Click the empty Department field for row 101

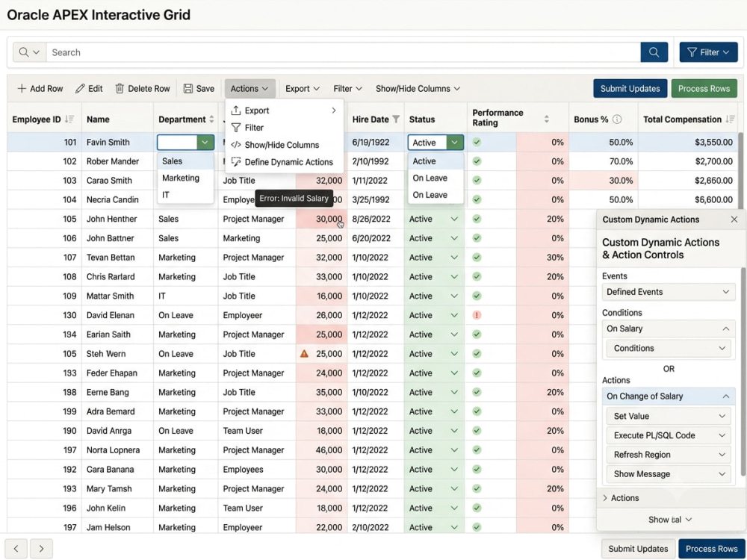(177, 143)
